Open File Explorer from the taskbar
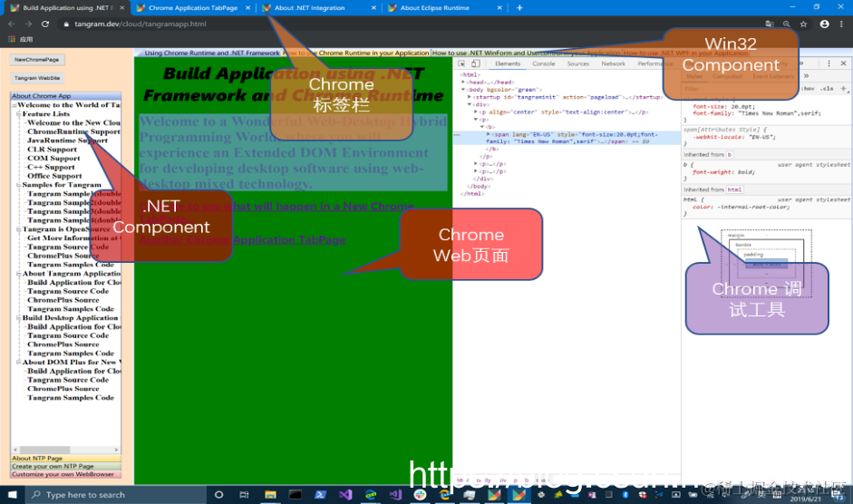The width and height of the screenshot is (853, 504). click(270, 495)
